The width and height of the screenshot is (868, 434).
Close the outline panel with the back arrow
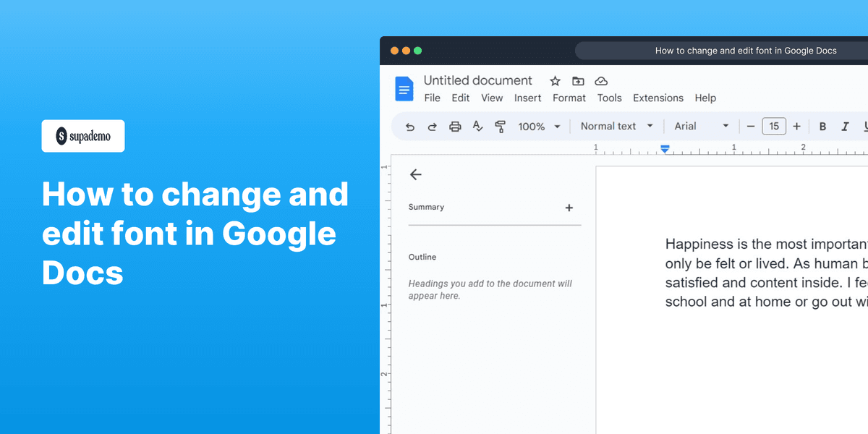(416, 174)
